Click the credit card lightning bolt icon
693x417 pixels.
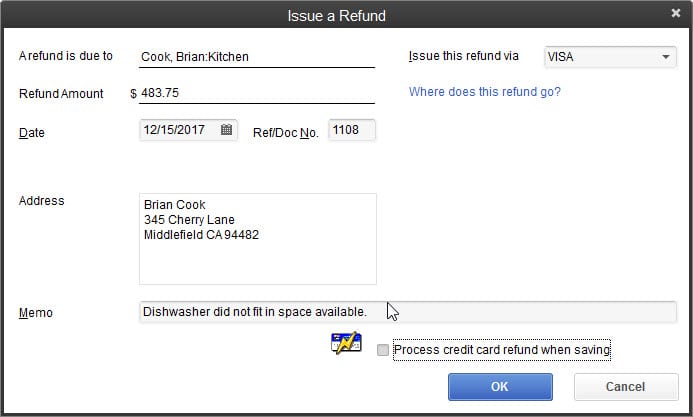(346, 345)
